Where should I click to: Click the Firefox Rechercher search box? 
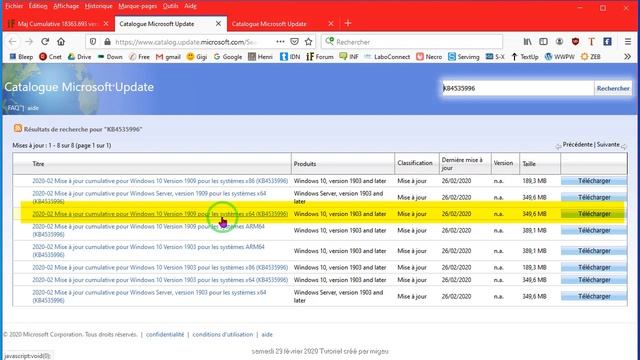pos(412,42)
